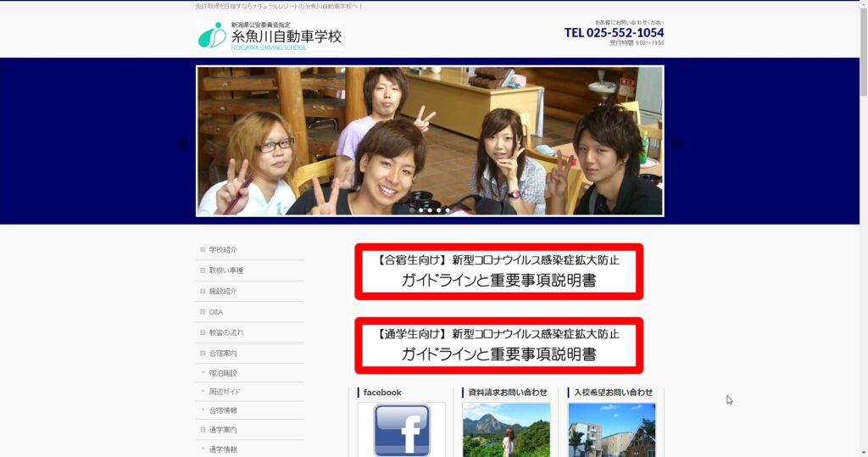Select the first slideshow pagination dot
This screenshot has width=868, height=457.
coord(412,210)
